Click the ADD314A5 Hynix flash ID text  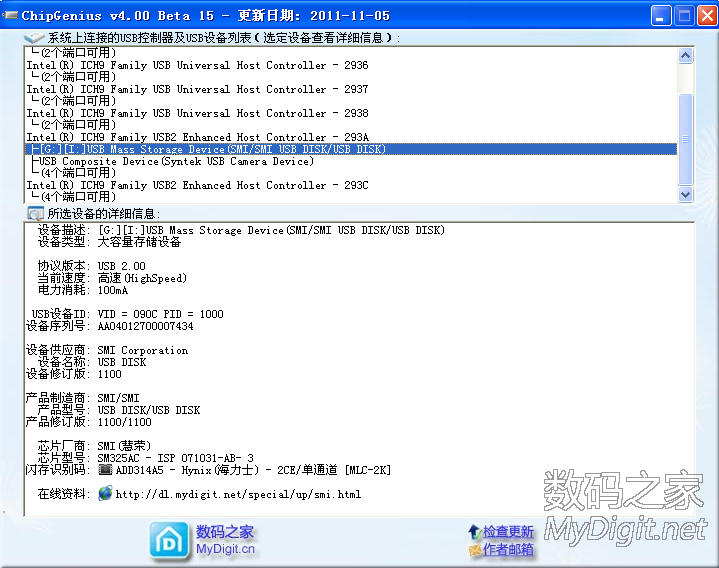click(x=253, y=470)
